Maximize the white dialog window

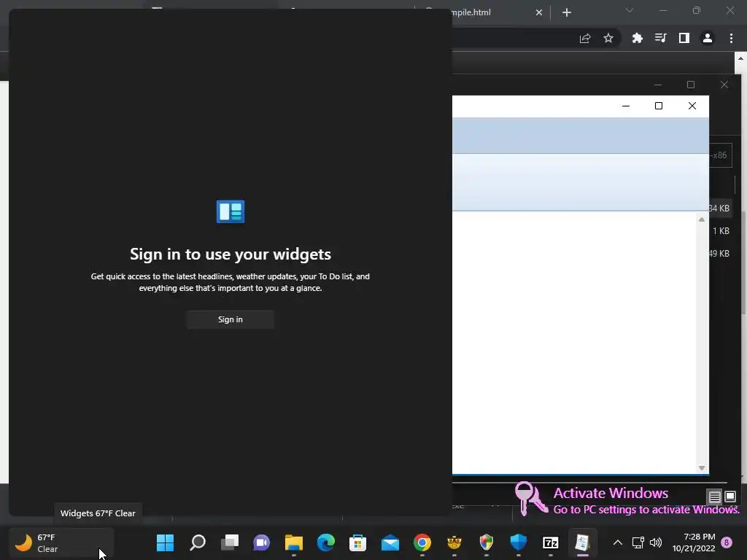[x=659, y=106]
